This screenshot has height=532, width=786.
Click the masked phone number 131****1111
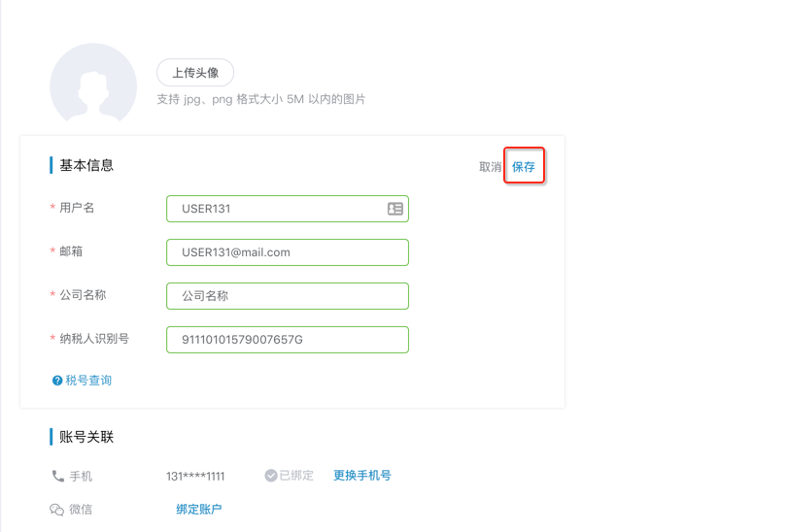195,477
